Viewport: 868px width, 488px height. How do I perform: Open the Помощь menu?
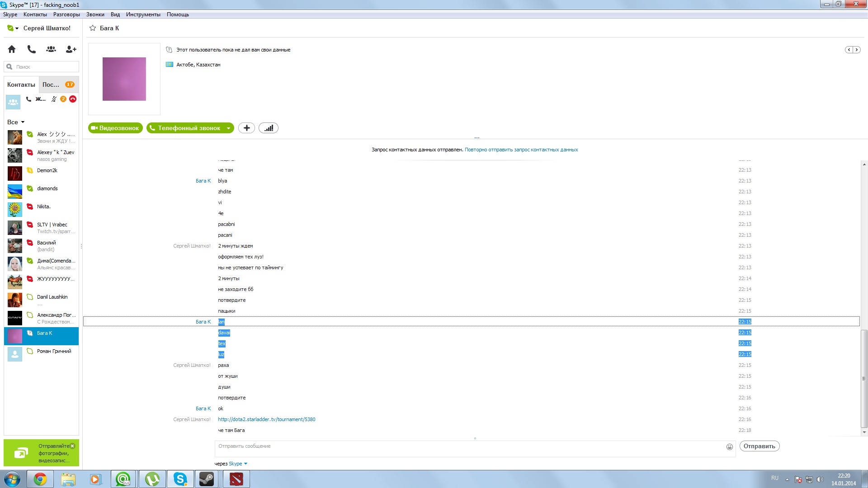pos(178,14)
